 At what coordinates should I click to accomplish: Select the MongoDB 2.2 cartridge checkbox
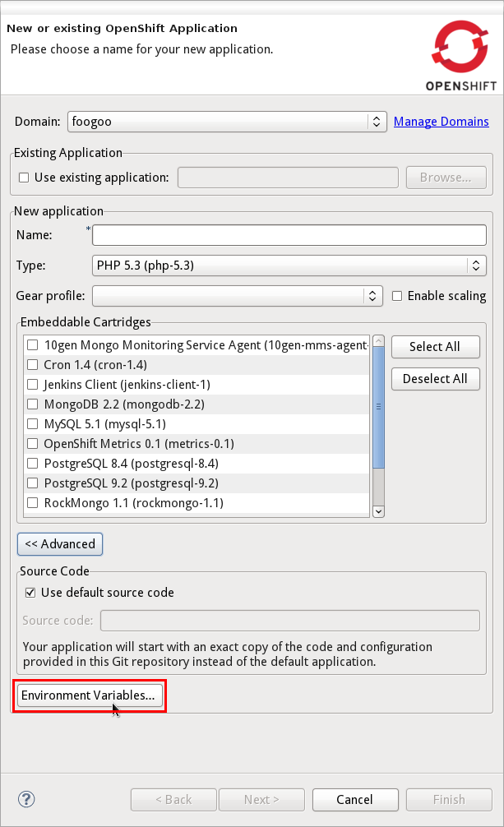(33, 404)
